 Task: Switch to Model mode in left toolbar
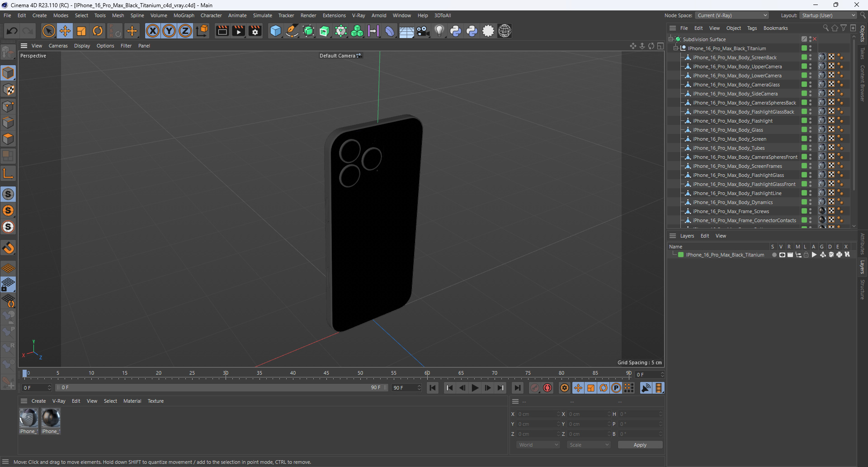click(x=8, y=73)
